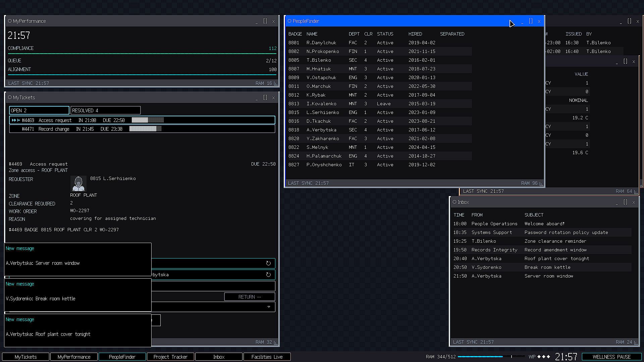Click refresh icon in the field ending 'bytska'
The height and width of the screenshot is (362, 644).
(x=268, y=275)
